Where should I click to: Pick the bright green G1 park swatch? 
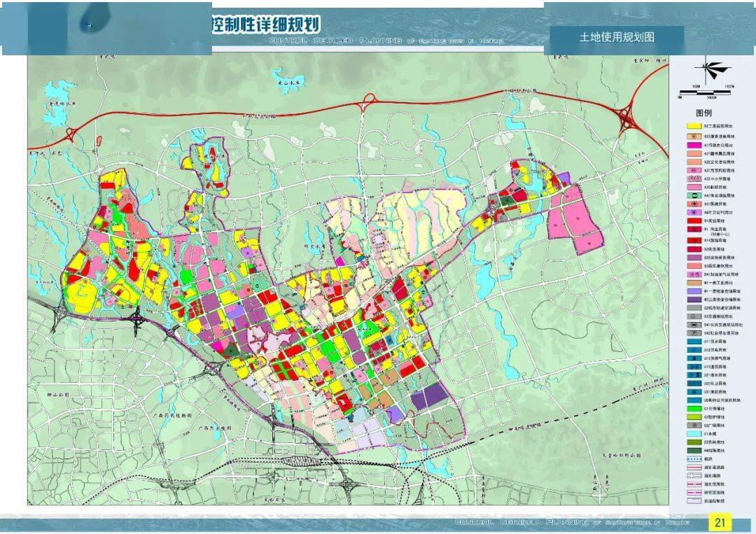[693, 409]
